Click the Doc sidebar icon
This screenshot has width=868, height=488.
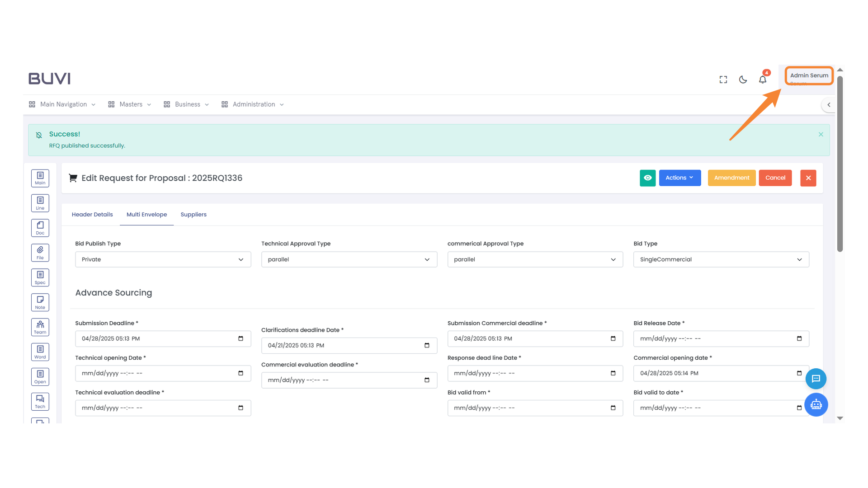click(40, 228)
